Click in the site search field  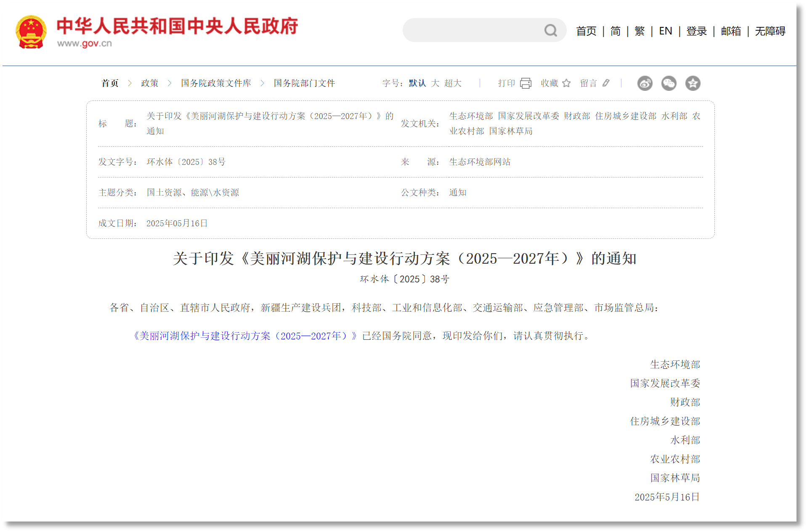pyautogui.click(x=471, y=30)
